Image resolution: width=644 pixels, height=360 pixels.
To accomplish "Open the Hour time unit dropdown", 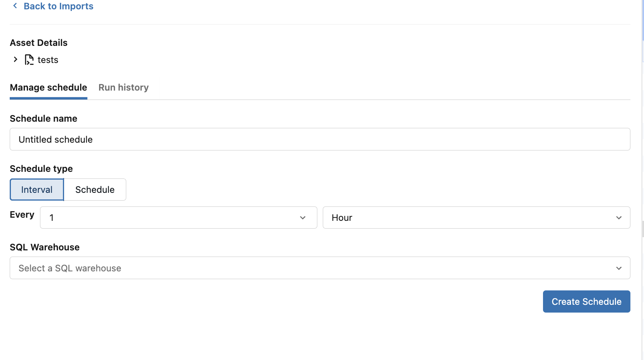I will click(x=476, y=218).
